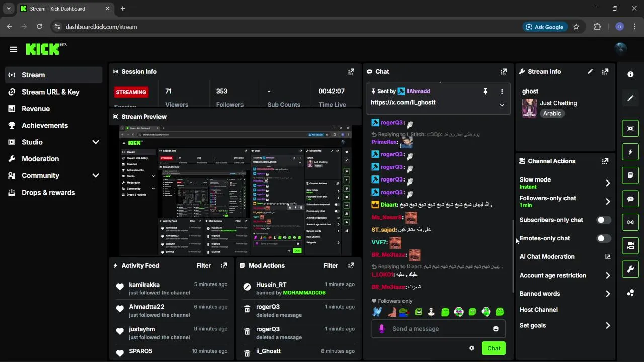Reload the page in Chrome

pyautogui.click(x=40, y=27)
